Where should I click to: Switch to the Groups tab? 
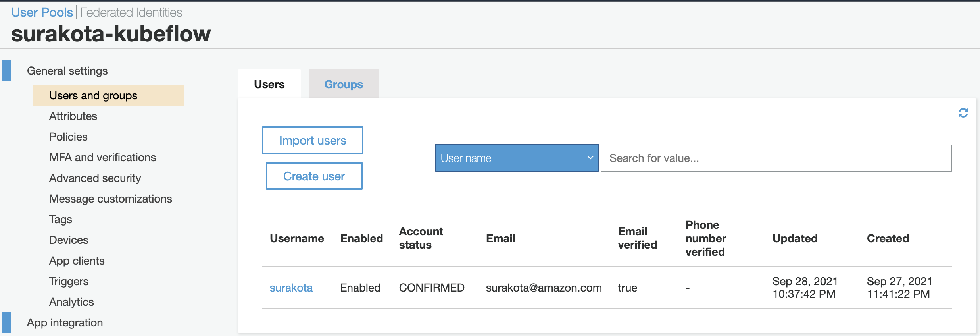[344, 84]
